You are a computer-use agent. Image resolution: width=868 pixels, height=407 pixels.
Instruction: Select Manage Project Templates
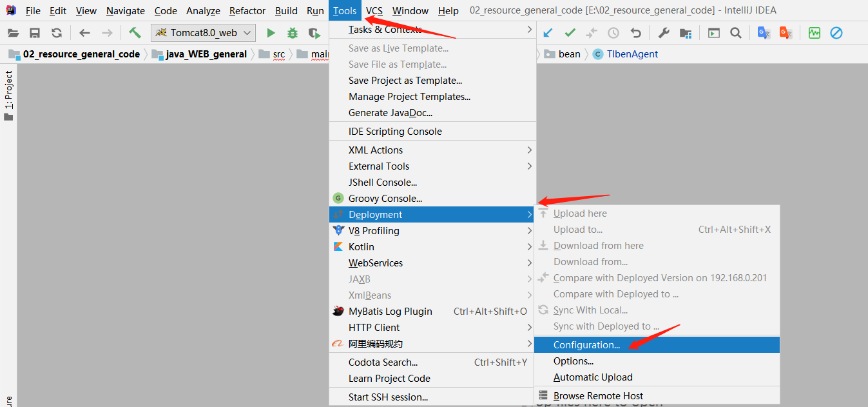click(432, 97)
